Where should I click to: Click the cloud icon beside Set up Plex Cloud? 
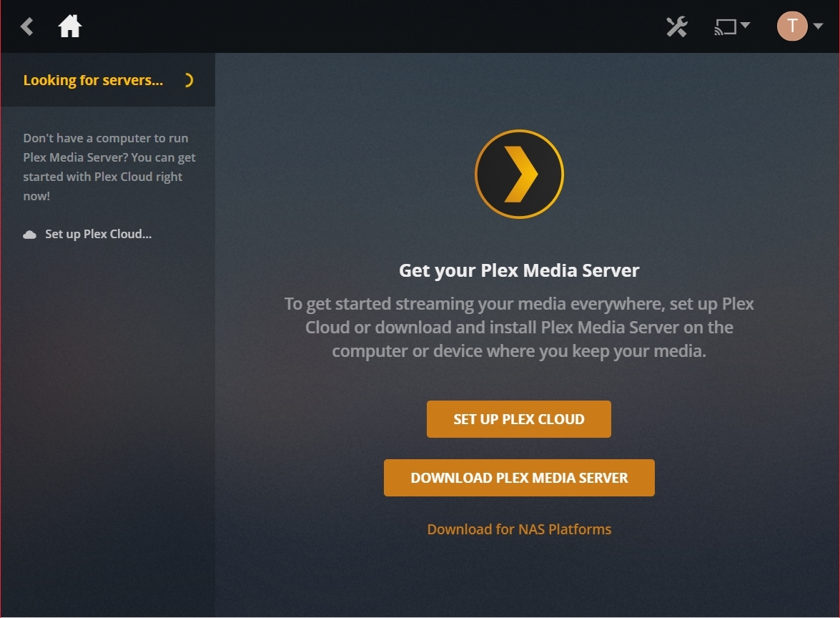point(29,235)
